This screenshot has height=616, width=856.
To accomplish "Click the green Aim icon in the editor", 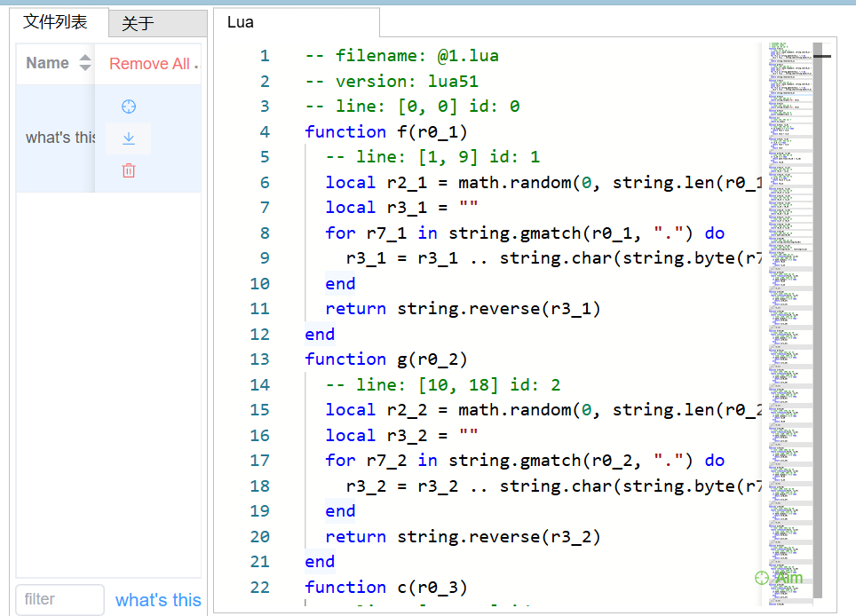I will (762, 578).
